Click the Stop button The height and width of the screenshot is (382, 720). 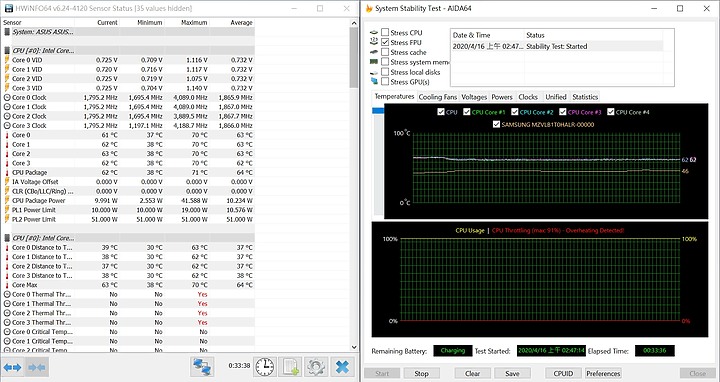click(421, 373)
